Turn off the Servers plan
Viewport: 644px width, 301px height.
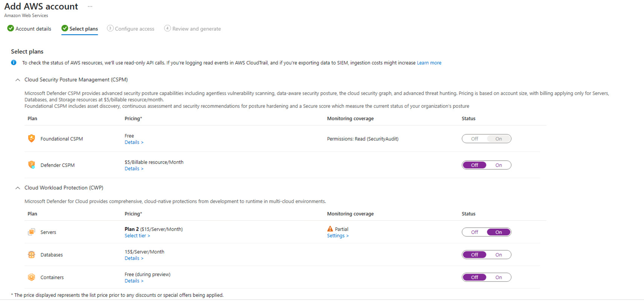[475, 232]
